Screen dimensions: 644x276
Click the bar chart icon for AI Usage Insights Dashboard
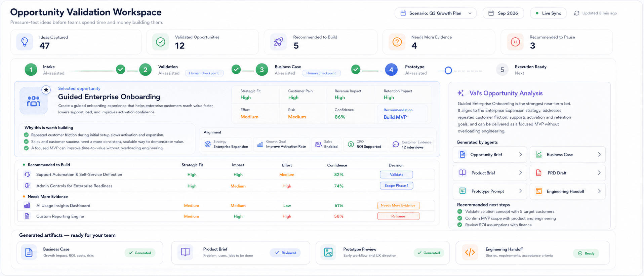tap(27, 205)
